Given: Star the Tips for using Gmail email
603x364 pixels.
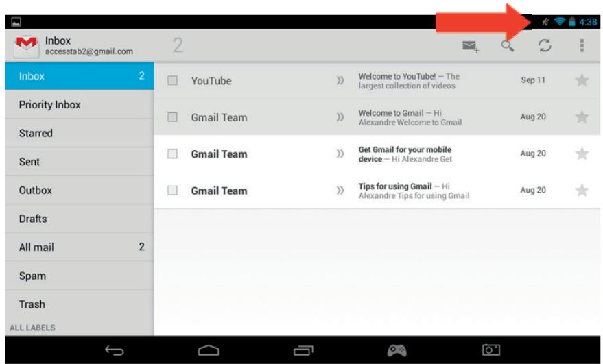Looking at the screenshot, I should [x=582, y=191].
